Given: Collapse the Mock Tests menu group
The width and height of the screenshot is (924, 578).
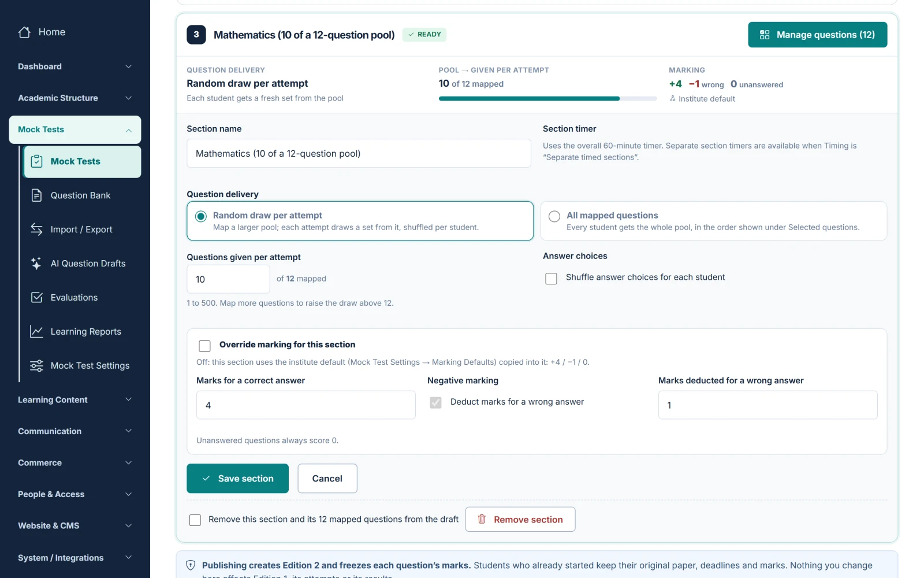Looking at the screenshot, I should tap(75, 129).
